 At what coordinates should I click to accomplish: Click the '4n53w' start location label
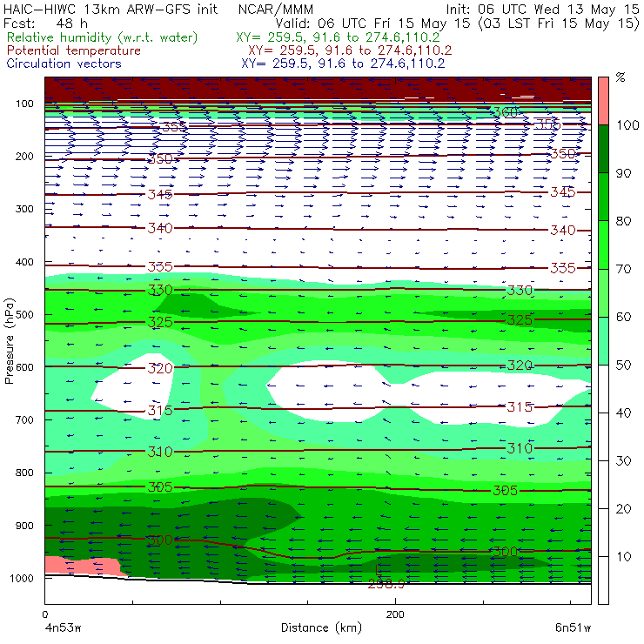[63, 628]
